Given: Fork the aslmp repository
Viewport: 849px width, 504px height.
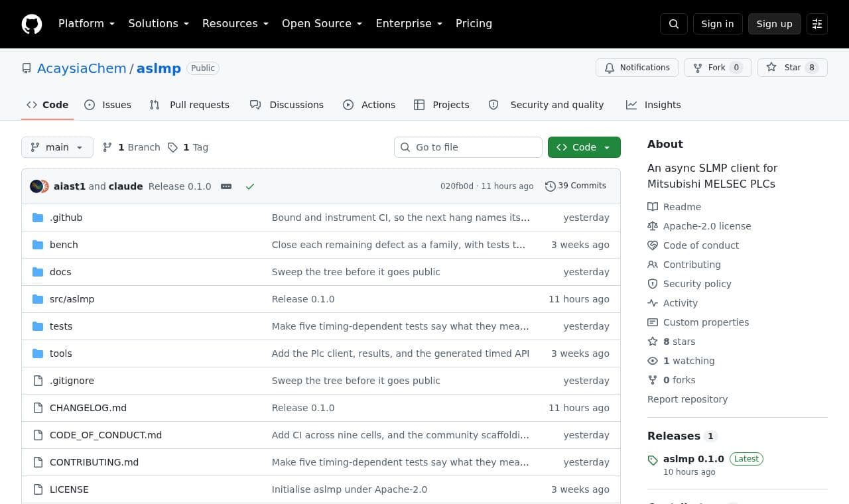Looking at the screenshot, I should 718,68.
